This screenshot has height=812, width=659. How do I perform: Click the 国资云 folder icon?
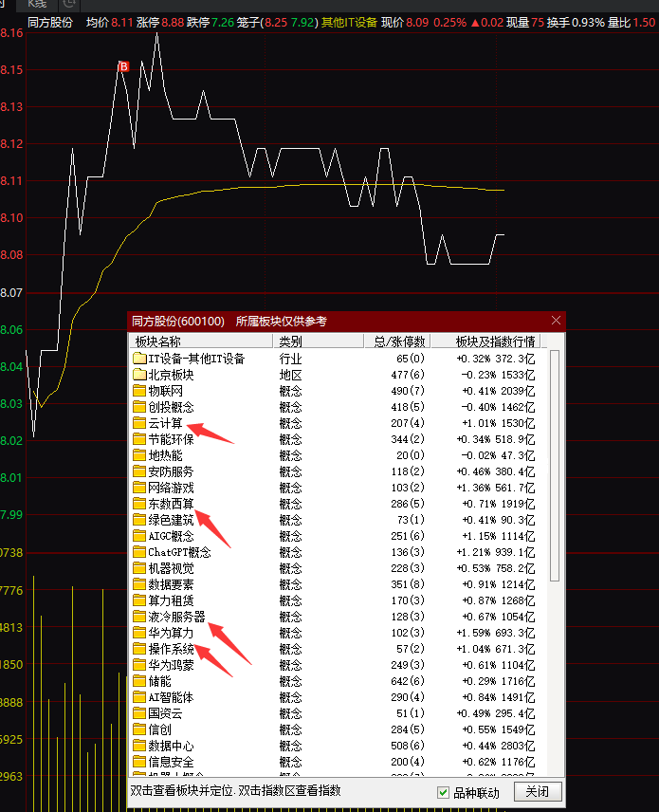tap(139, 713)
